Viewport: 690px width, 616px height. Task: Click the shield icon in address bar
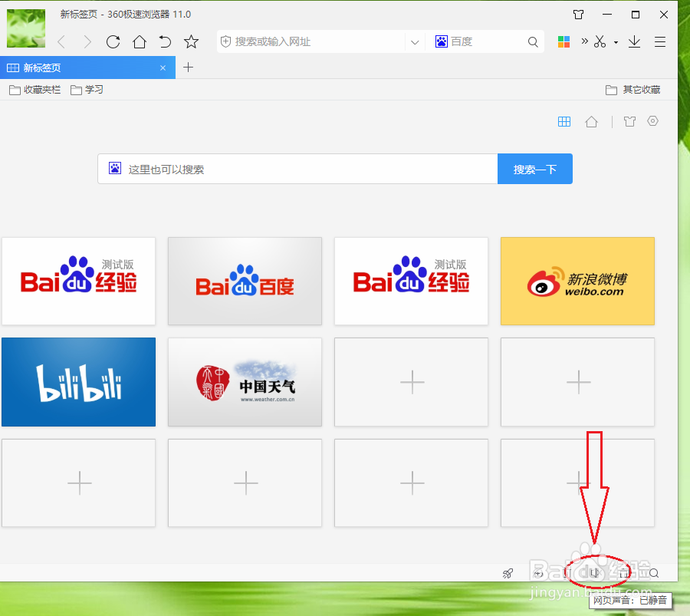(225, 42)
